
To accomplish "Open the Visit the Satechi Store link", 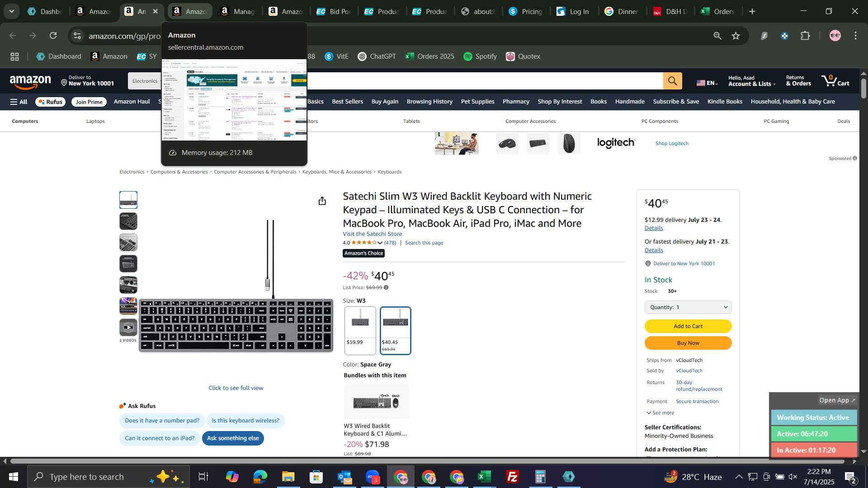I will coord(372,234).
